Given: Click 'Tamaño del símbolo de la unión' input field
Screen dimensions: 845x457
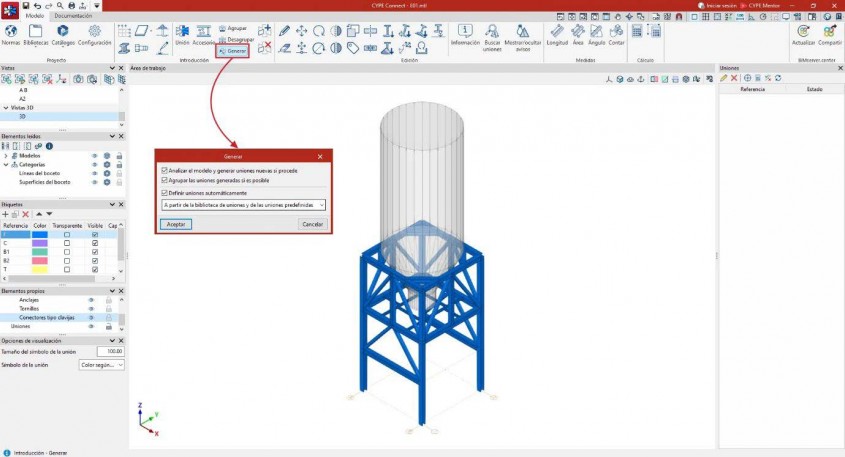Looking at the screenshot, I should 111,351.
